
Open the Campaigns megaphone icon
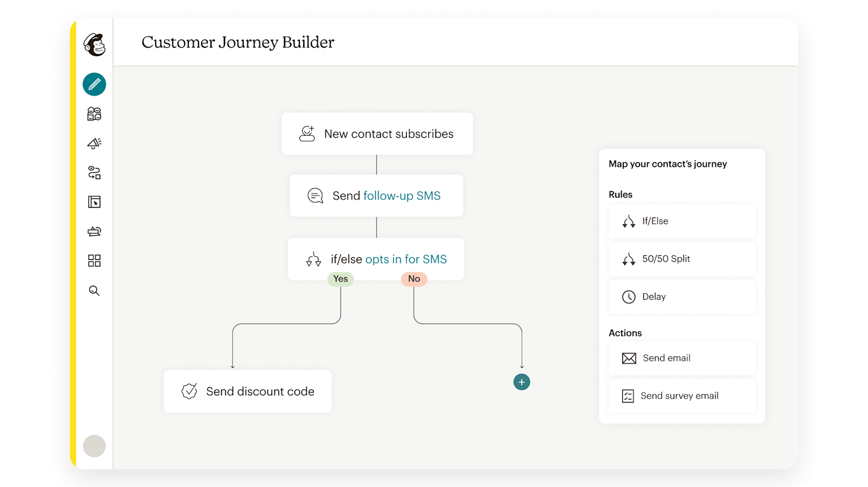pyautogui.click(x=94, y=143)
